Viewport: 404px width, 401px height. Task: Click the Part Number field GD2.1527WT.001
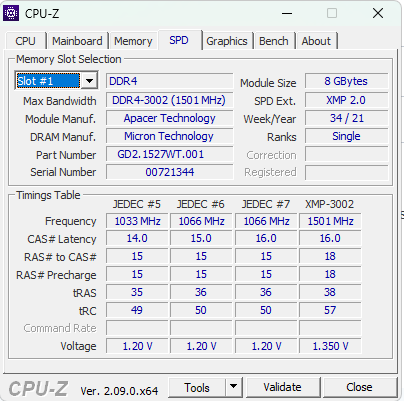(170, 154)
